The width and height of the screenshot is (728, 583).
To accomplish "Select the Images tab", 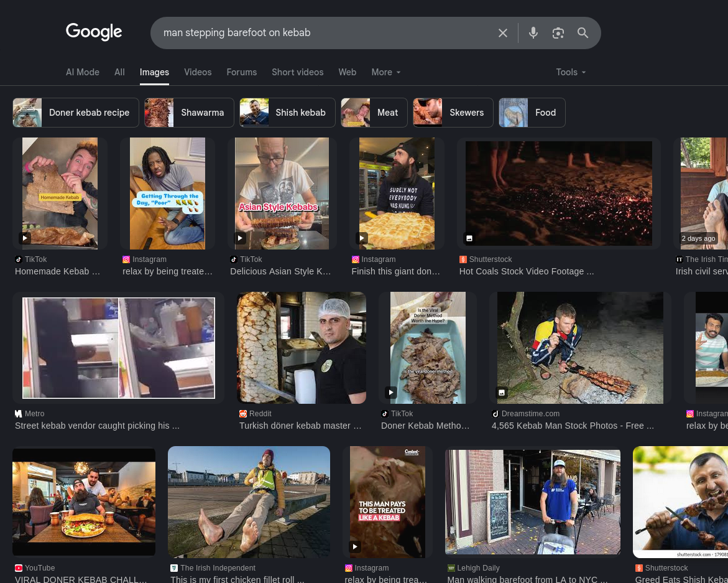I will point(154,72).
